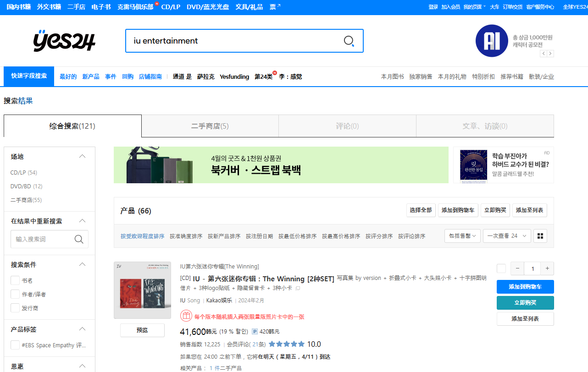Click the Yesfunding link
This screenshot has height=372, width=588.
(x=234, y=77)
